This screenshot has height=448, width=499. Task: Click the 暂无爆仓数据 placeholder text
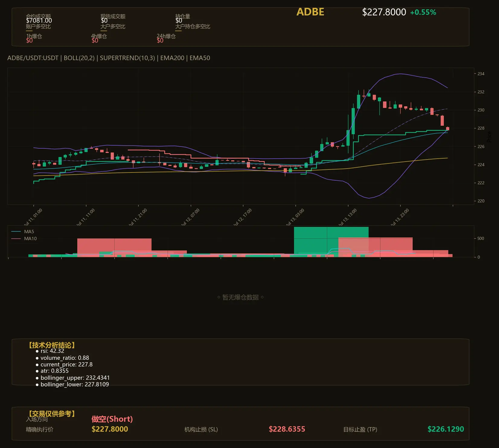[241, 297]
